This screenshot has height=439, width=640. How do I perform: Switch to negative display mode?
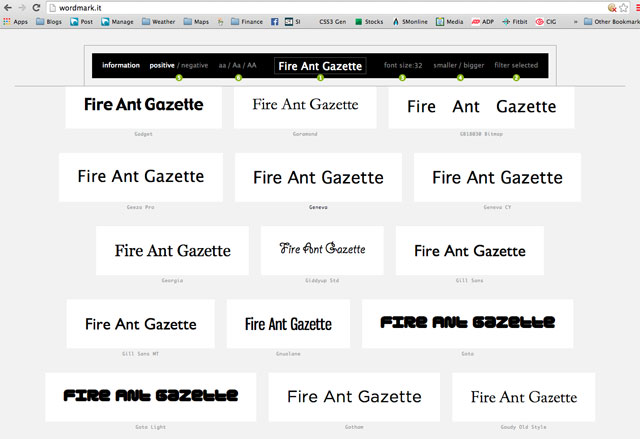(194, 65)
